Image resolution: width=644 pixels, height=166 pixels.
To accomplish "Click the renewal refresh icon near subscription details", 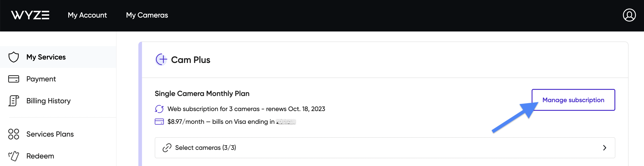I will (x=159, y=109).
